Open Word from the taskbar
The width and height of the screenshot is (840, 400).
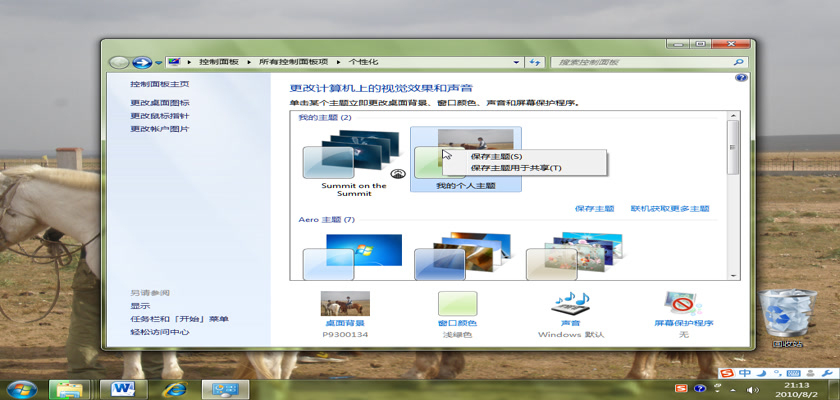[124, 387]
